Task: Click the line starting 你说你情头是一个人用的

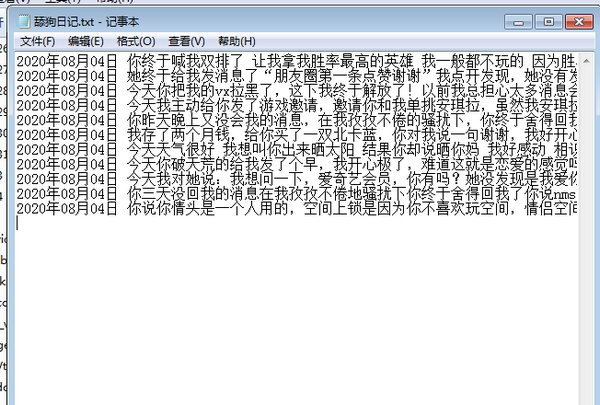Action: coord(297,209)
